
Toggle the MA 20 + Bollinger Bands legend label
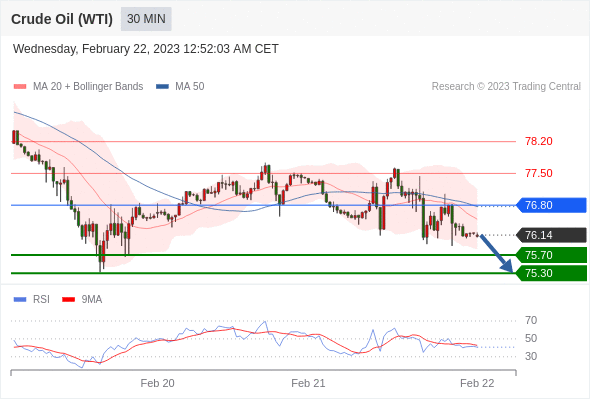(x=88, y=87)
